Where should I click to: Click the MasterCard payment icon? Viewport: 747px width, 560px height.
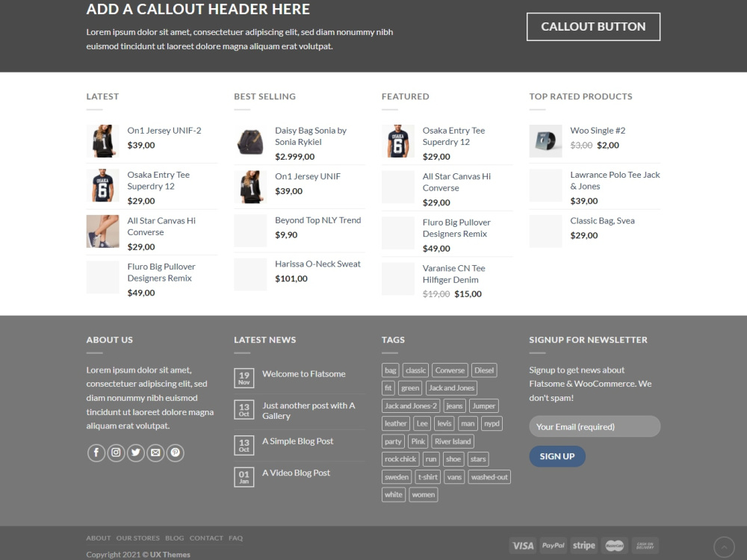click(x=615, y=546)
